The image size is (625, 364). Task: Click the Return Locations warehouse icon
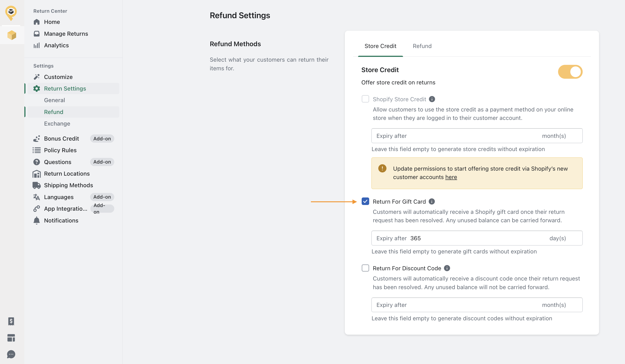click(x=36, y=174)
